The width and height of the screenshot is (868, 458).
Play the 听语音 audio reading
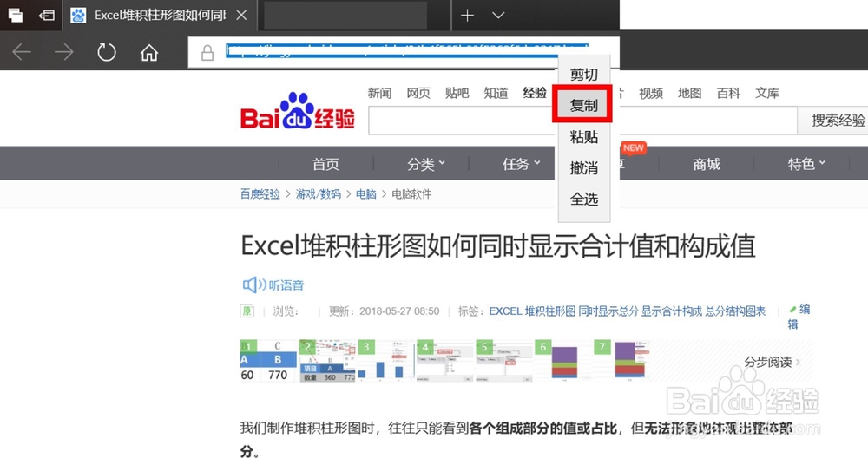pyautogui.click(x=273, y=285)
